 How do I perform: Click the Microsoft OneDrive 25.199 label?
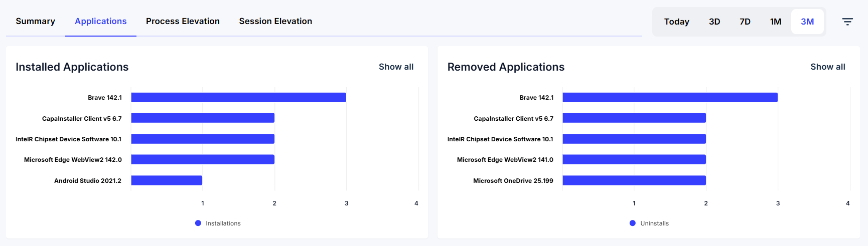pos(513,181)
